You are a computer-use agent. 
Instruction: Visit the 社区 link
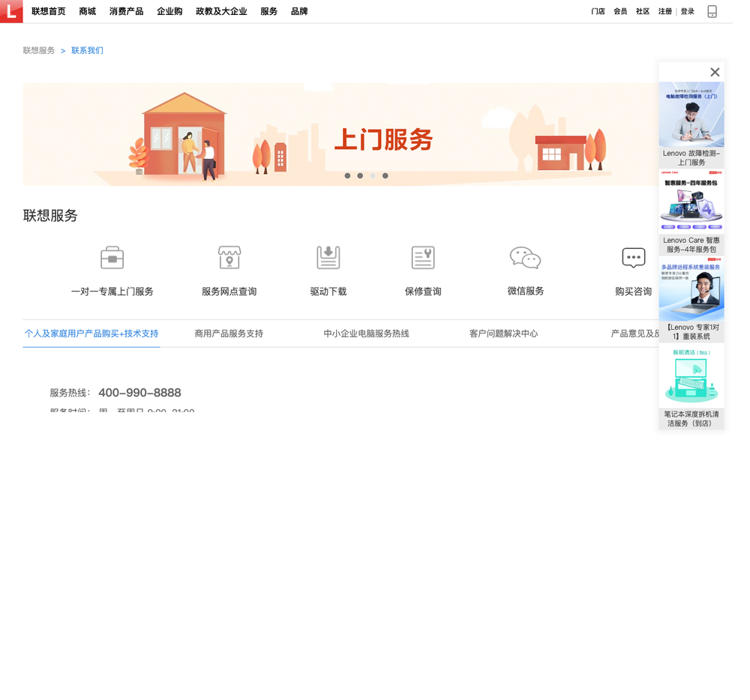click(x=643, y=11)
